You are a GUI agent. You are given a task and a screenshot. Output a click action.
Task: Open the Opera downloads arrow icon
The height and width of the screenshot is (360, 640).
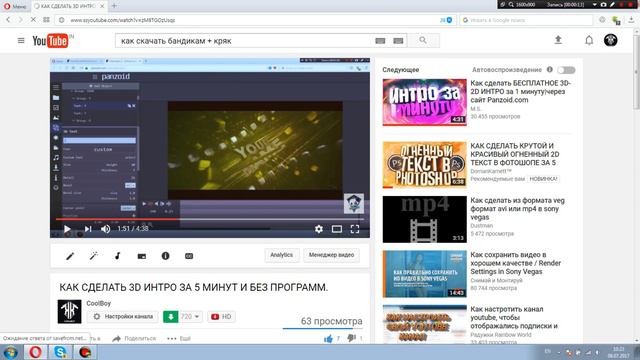[631, 20]
